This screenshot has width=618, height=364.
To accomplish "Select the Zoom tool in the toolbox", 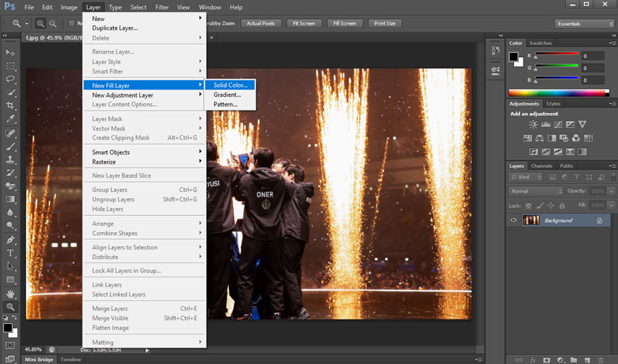I will coord(11,307).
